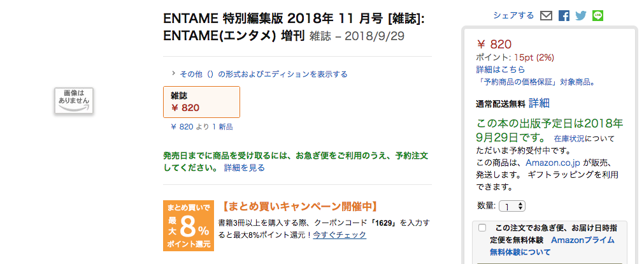
Task: Open the 8% point-back campaign banner
Action: coord(188,225)
